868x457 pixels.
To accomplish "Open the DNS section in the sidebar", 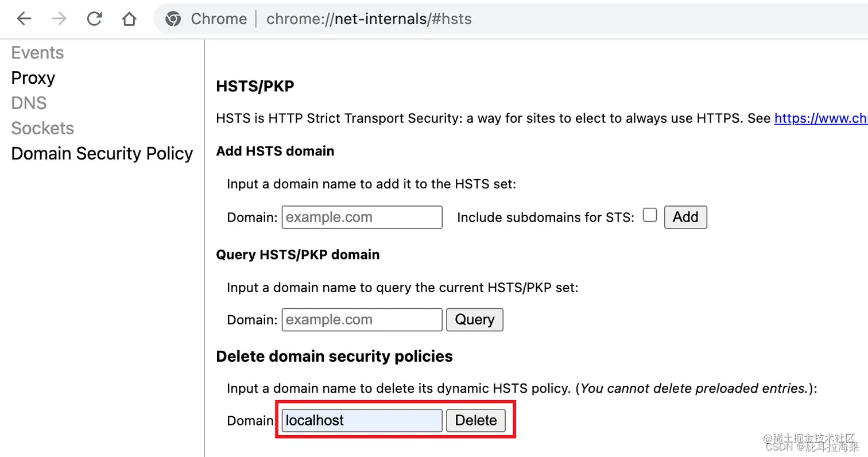I will click(29, 103).
